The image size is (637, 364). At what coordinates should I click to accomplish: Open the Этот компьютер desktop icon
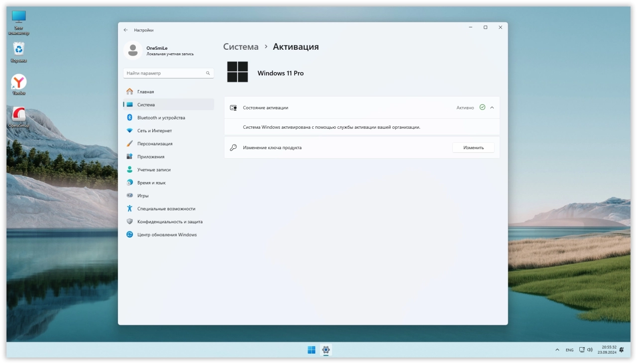[x=18, y=23]
